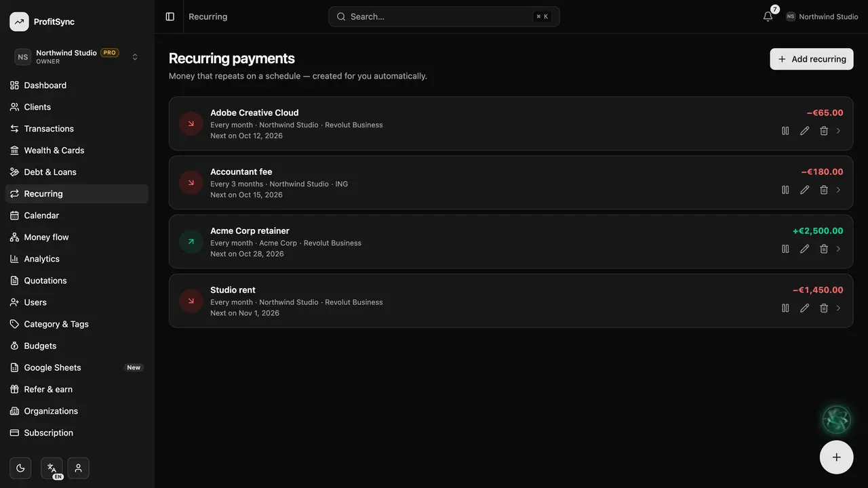
Task: Click the Adobe Creative Cloud expense arrow icon
Action: tap(191, 123)
